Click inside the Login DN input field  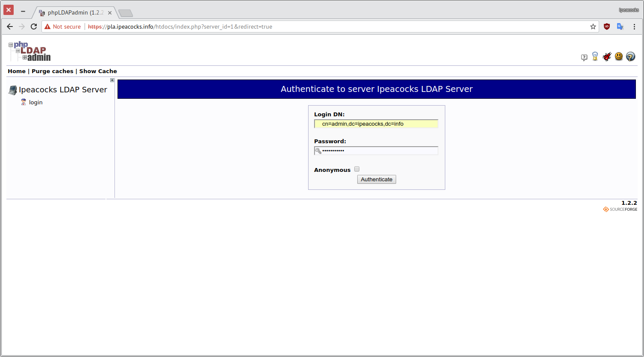pyautogui.click(x=376, y=124)
